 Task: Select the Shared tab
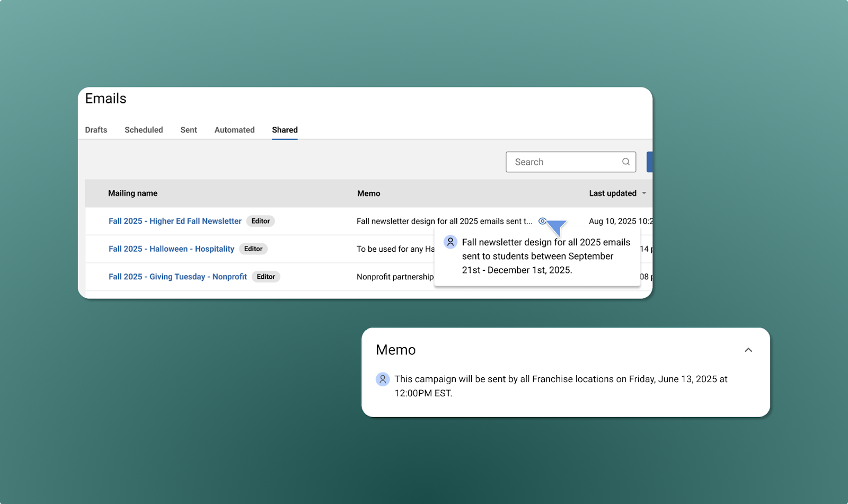285,130
